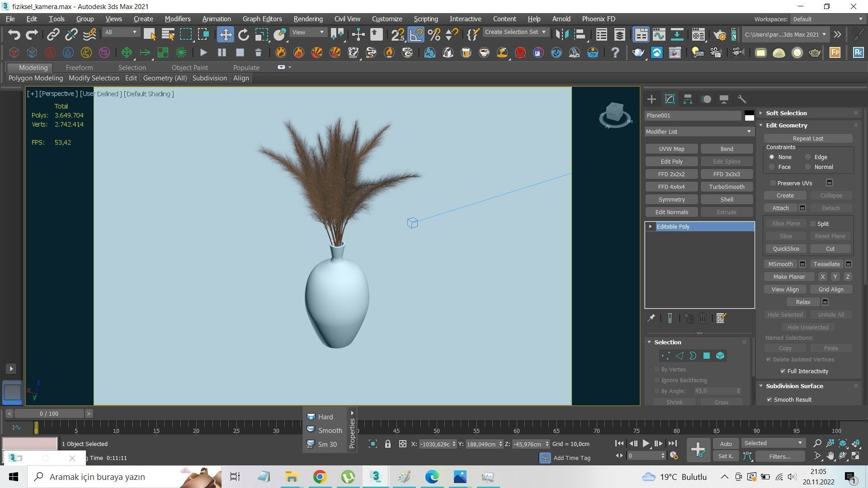Open Create Selection Set dropdown

click(x=516, y=32)
